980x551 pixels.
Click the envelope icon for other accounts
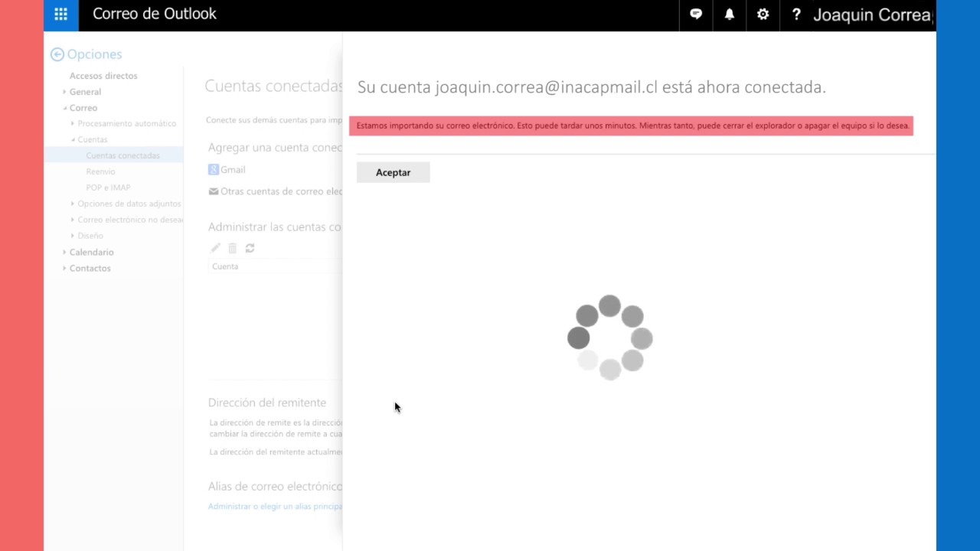click(214, 191)
